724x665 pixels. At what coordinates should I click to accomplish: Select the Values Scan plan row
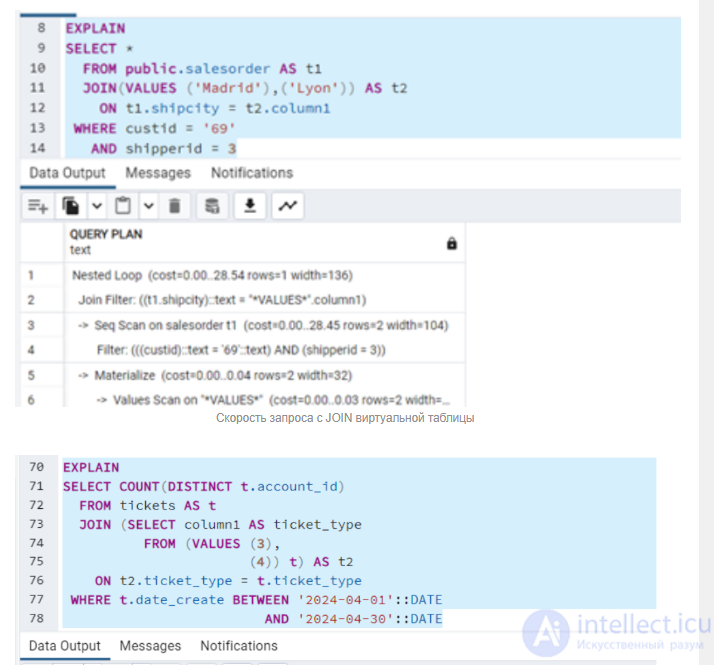click(265, 399)
